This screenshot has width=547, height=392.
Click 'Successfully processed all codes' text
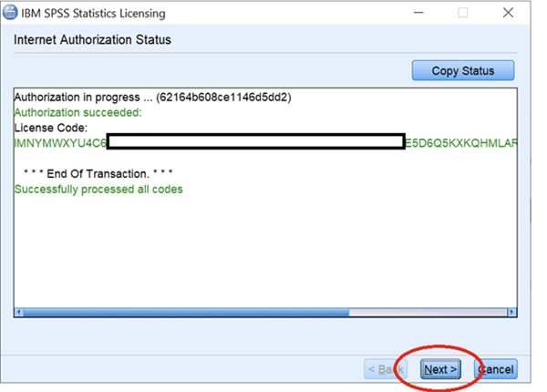coord(98,189)
